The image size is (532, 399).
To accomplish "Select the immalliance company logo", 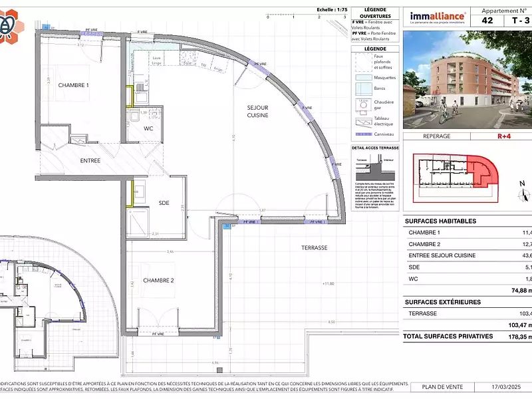I will 438,17.
